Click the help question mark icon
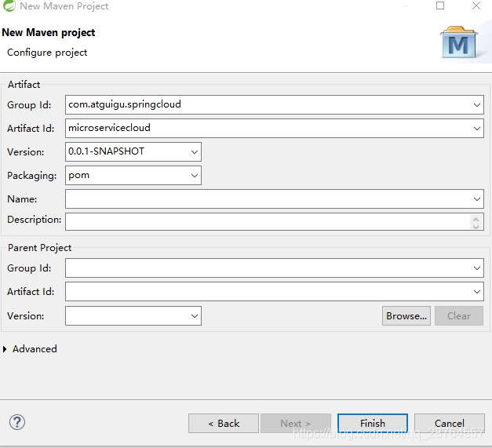 pyautogui.click(x=17, y=422)
